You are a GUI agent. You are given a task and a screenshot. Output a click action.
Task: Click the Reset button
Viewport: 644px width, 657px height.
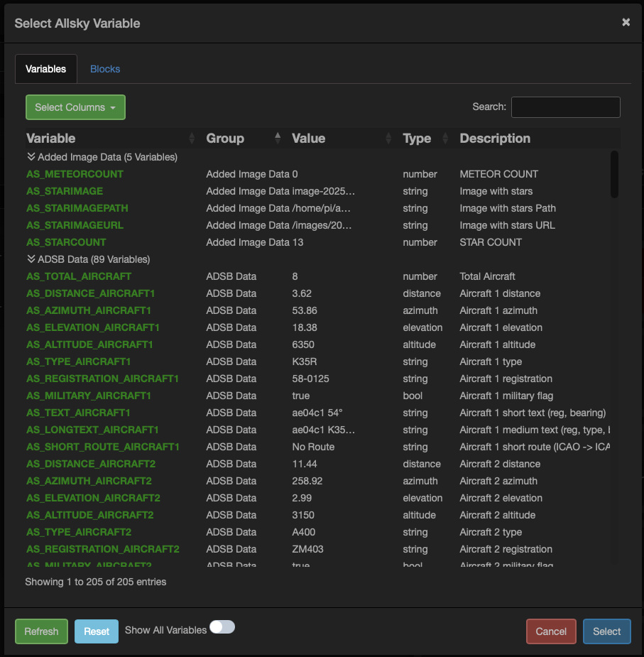97,631
